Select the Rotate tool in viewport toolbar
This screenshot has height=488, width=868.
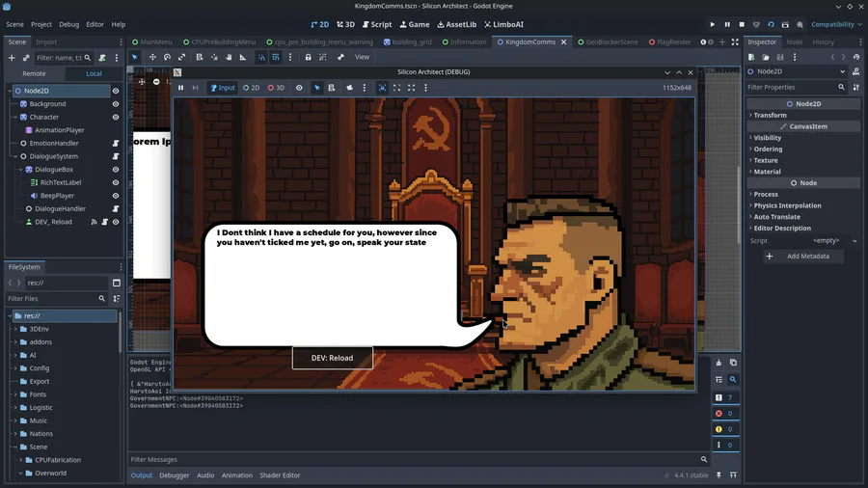(167, 57)
